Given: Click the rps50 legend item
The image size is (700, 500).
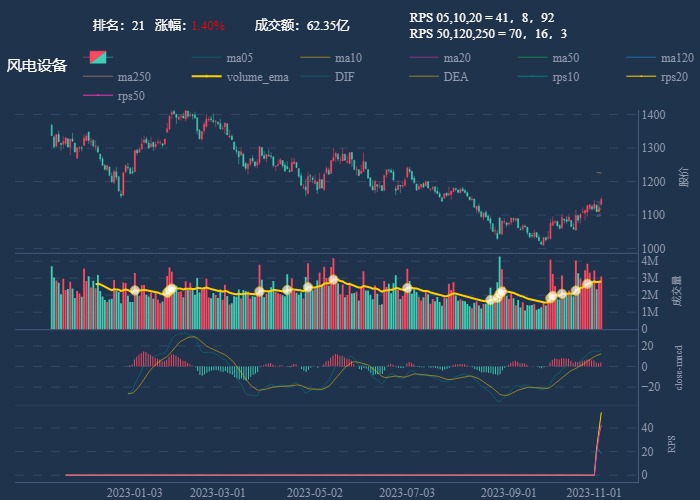Looking at the screenshot, I should click(114, 96).
